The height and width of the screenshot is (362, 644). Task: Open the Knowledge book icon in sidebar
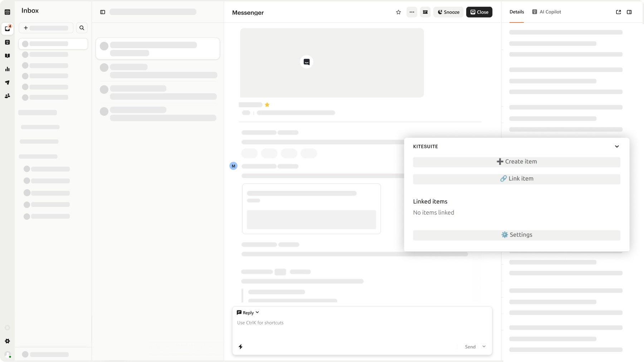8,56
